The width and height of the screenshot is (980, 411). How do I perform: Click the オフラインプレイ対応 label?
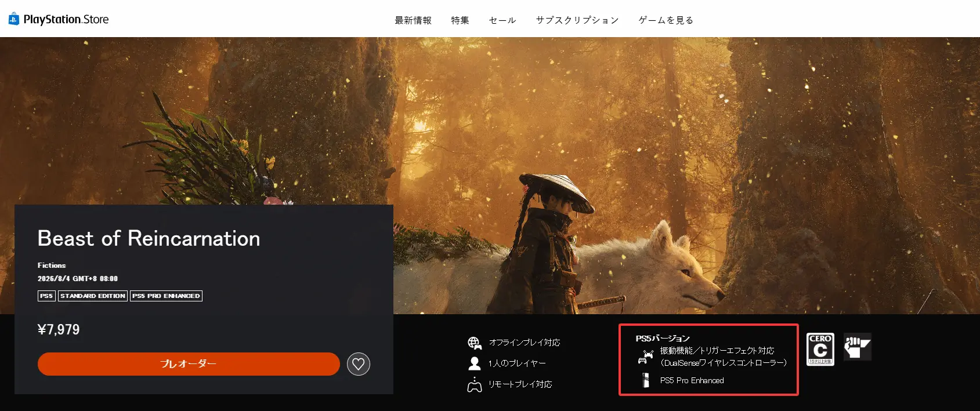[525, 343]
